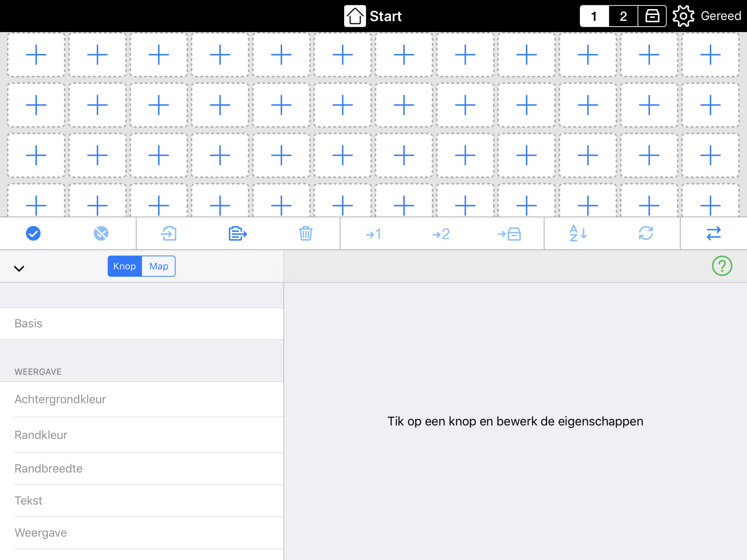Open help with the green question mark
This screenshot has width=747, height=560.
[722, 266]
